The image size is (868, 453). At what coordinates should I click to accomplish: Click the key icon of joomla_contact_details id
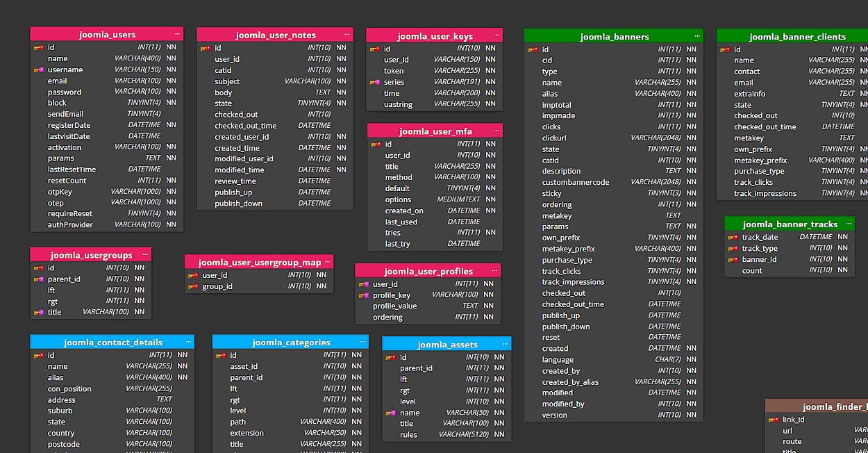(39, 356)
